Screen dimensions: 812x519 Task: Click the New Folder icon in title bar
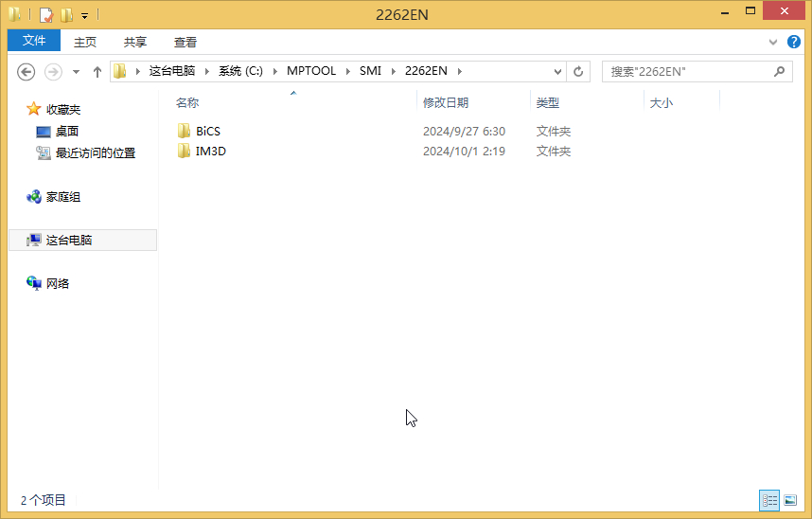coord(66,14)
